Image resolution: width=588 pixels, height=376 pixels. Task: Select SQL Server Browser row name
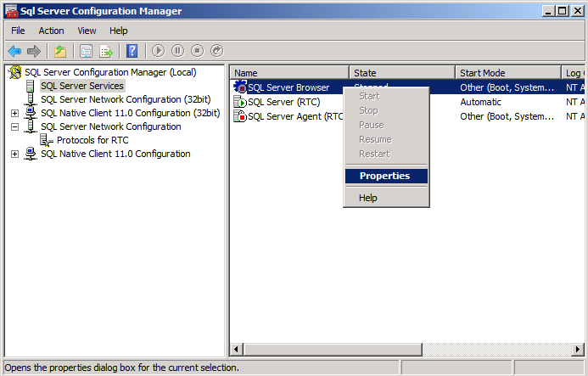288,87
